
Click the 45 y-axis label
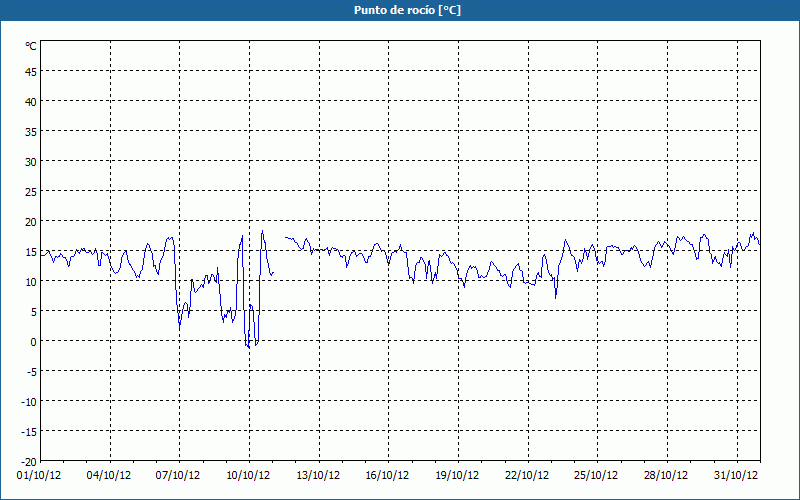[x=31, y=72]
